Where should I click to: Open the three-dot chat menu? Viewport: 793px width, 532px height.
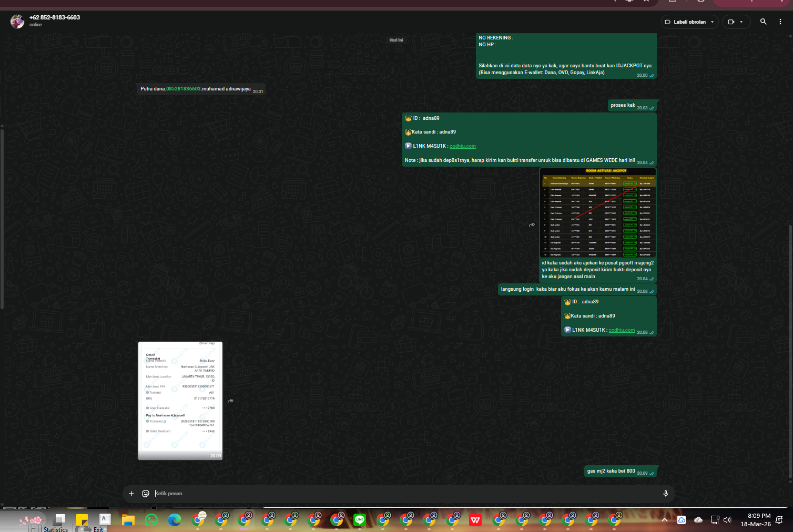pyautogui.click(x=780, y=22)
